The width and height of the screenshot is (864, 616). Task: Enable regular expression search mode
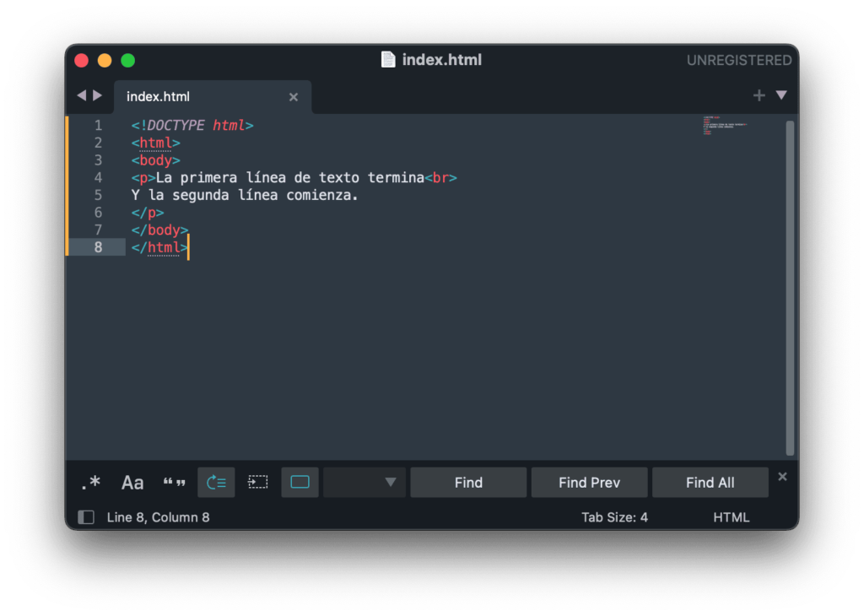pyautogui.click(x=90, y=482)
